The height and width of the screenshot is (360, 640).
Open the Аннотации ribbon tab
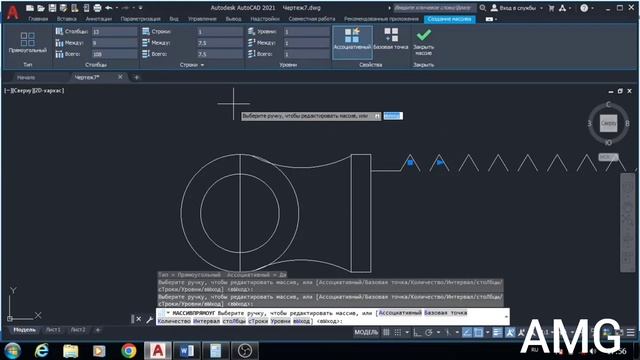click(x=98, y=19)
